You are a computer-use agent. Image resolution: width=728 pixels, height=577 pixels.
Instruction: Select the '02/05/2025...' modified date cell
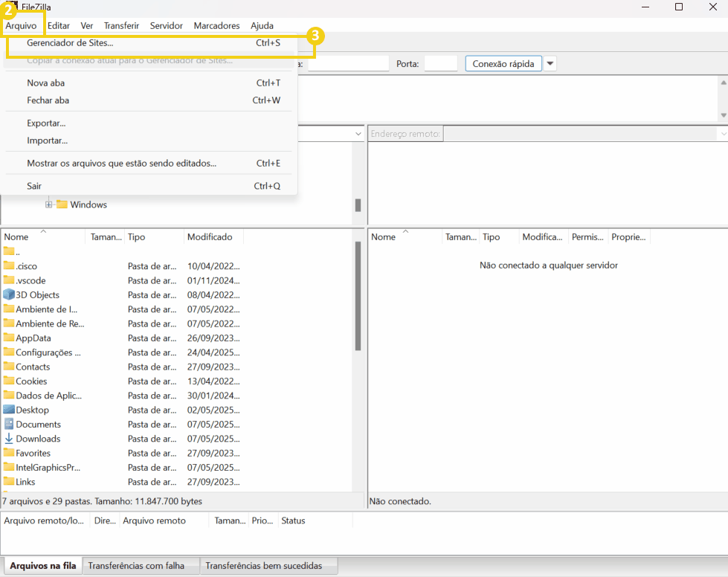pyautogui.click(x=213, y=410)
